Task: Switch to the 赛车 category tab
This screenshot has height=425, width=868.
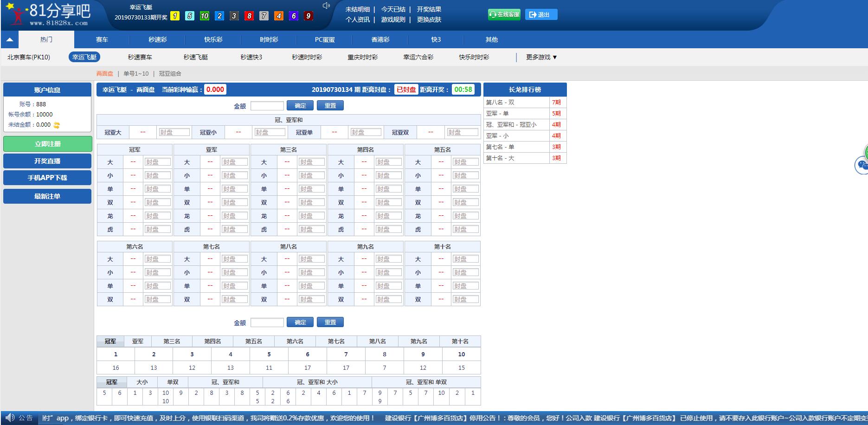Action: pos(102,40)
